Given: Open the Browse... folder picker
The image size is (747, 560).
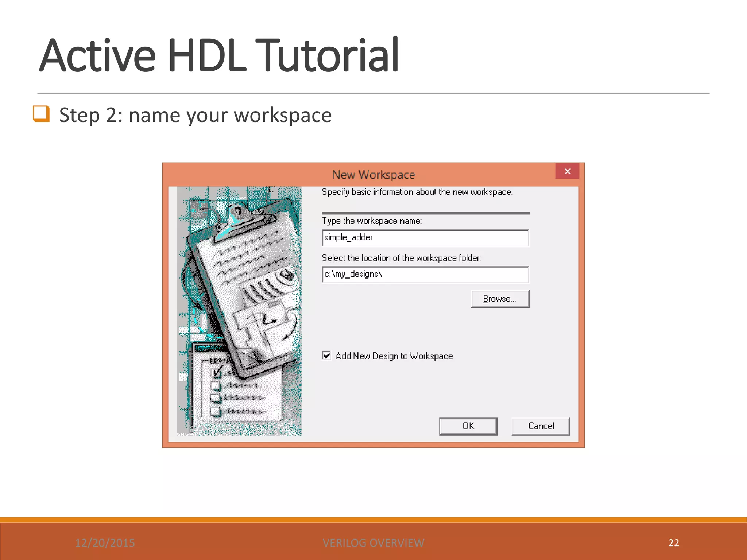Looking at the screenshot, I should pos(500,299).
